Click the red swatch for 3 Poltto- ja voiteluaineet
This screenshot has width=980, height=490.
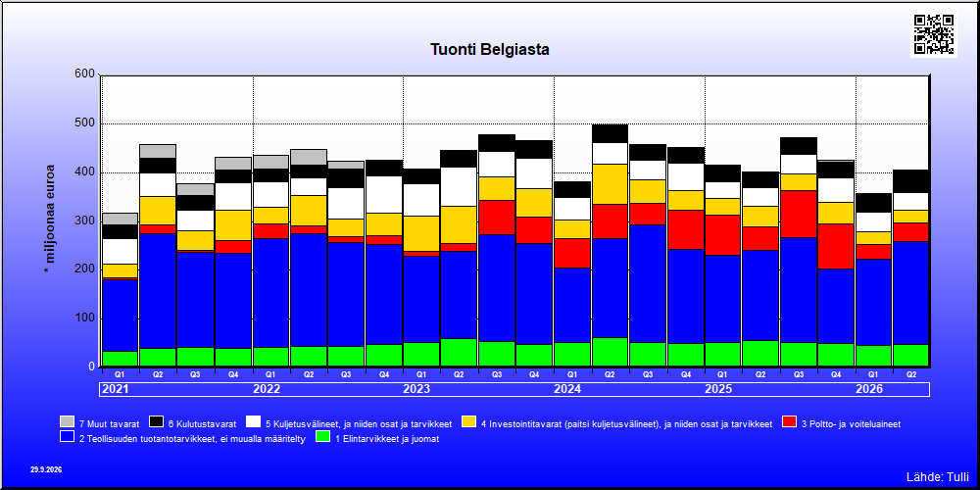coord(789,421)
